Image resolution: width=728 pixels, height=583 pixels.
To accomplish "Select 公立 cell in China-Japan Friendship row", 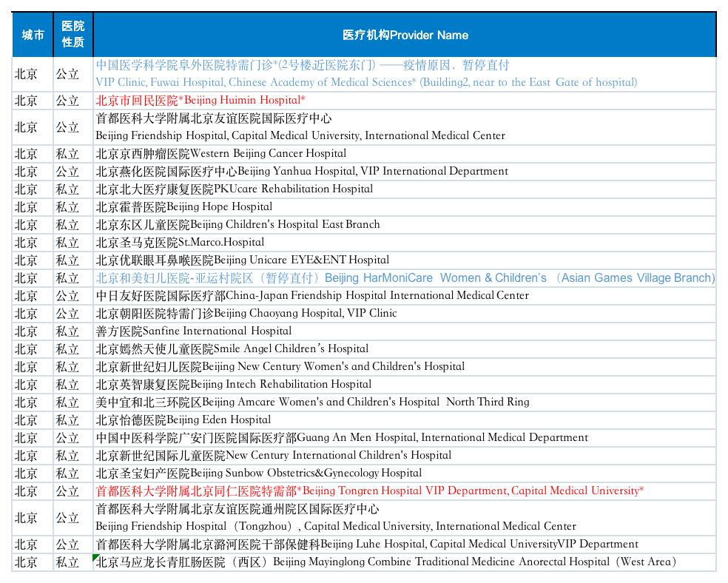I will point(73,296).
